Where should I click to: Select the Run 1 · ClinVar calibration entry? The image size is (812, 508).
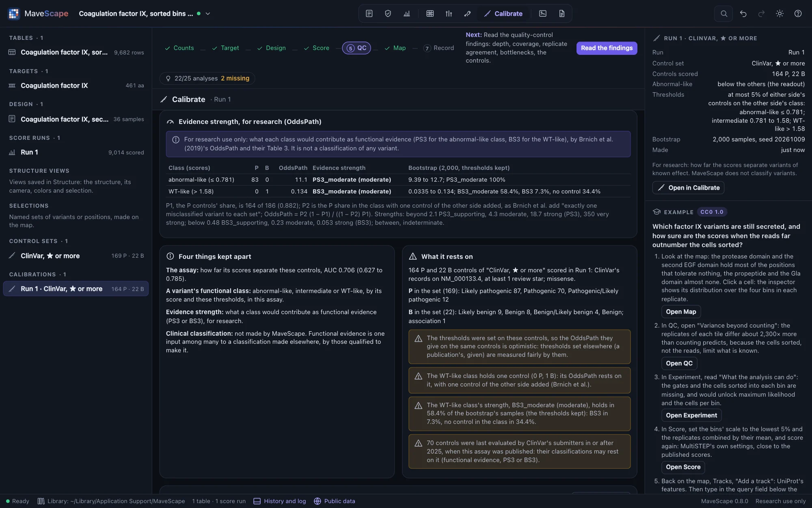click(76, 289)
